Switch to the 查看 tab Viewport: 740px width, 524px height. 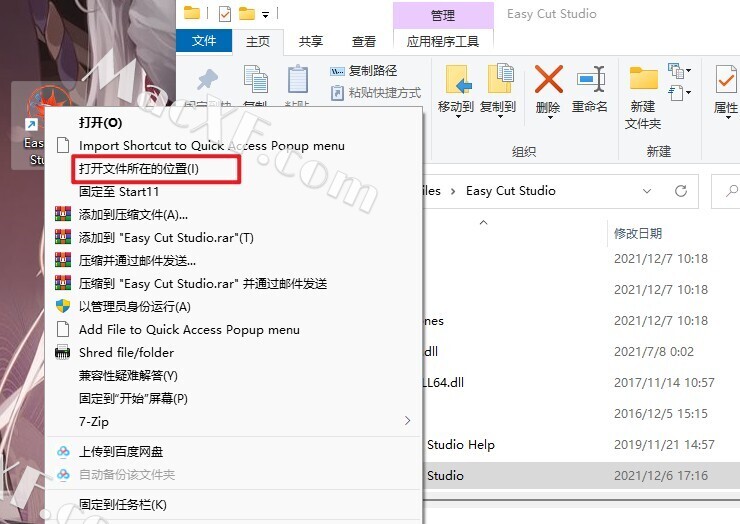click(363, 42)
